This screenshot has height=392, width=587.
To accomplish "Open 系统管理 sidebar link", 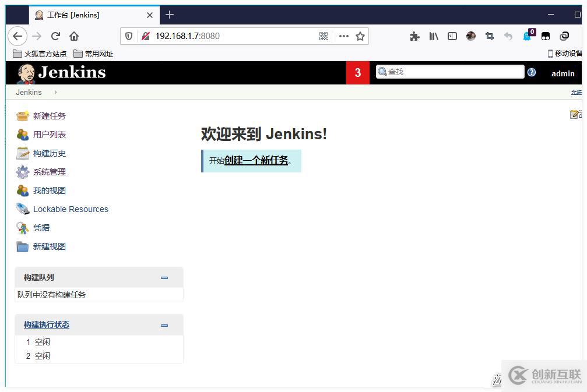I will 50,172.
